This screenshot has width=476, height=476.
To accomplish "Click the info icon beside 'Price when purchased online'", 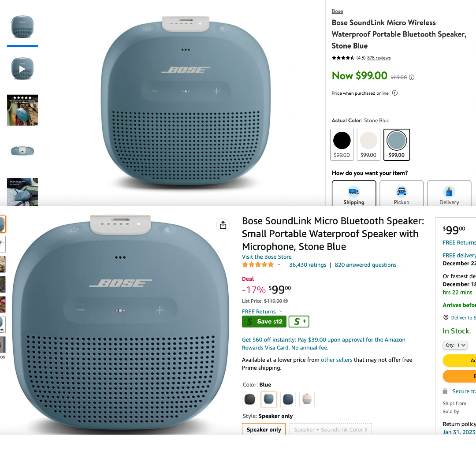I will [395, 93].
